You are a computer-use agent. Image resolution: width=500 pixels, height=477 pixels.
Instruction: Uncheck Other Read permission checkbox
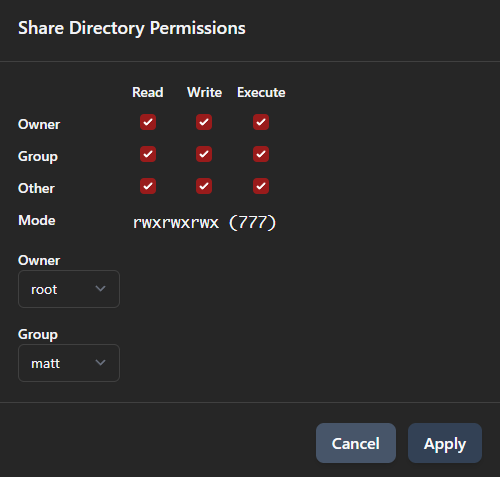coord(148,186)
